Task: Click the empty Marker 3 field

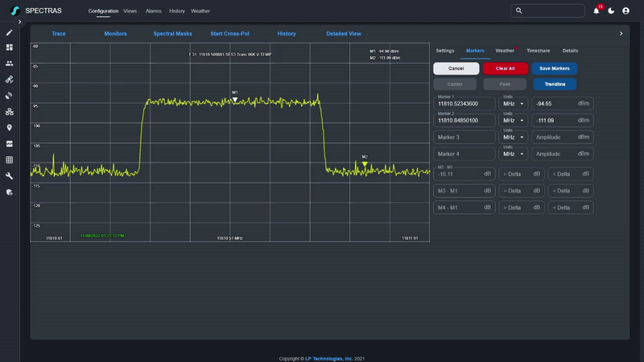Action: click(464, 137)
